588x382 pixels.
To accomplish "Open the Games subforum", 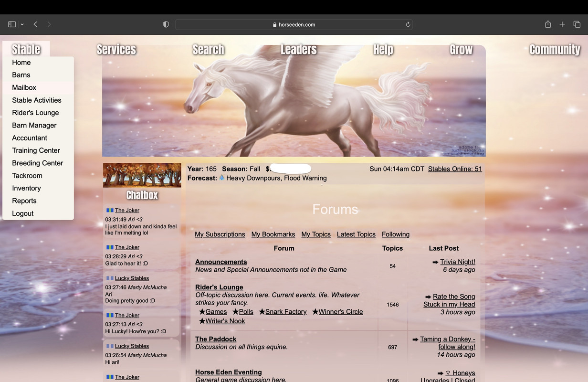I will [x=216, y=311].
